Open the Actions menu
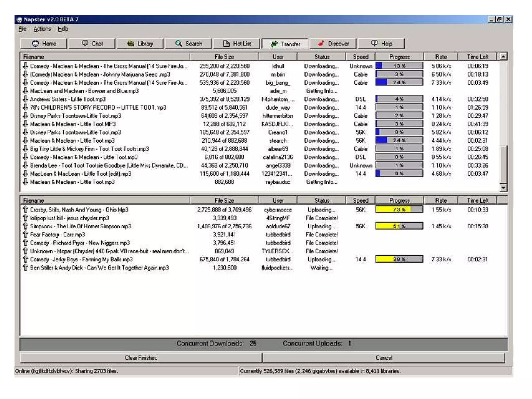The image size is (532, 399). [42, 29]
